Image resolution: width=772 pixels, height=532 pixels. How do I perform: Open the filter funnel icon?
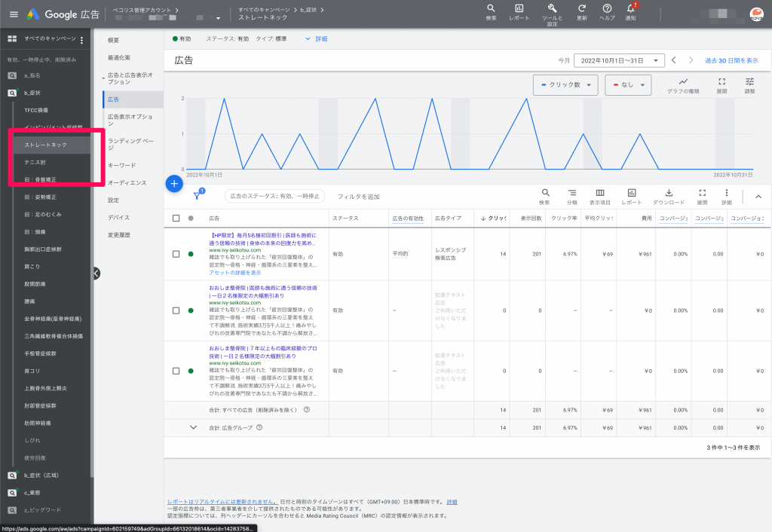pyautogui.click(x=198, y=195)
